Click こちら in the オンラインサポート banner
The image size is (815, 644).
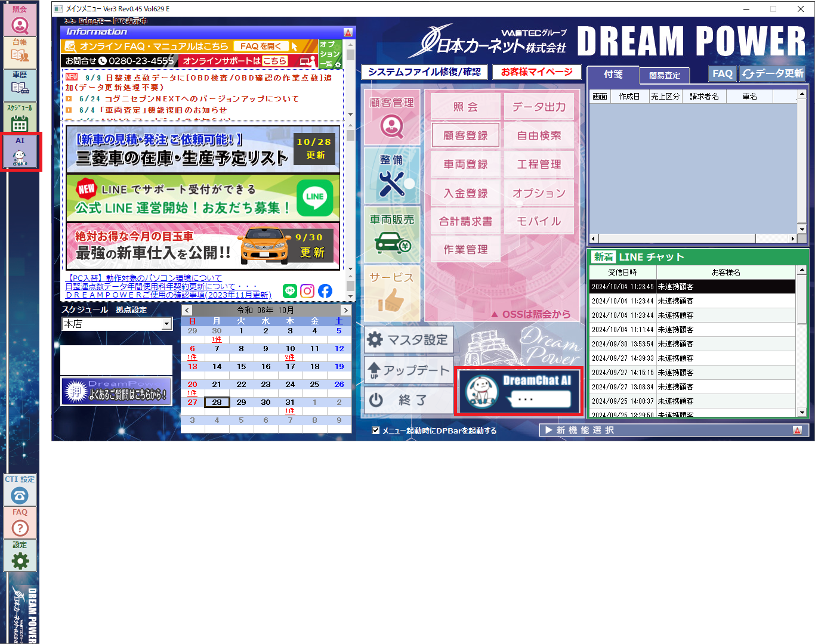(274, 61)
